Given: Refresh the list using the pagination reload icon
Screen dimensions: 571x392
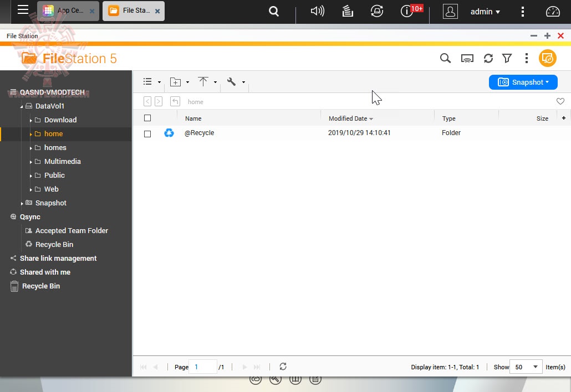Looking at the screenshot, I should coord(283,367).
